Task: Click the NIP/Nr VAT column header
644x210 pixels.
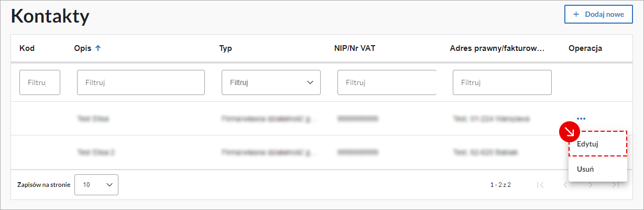Action: (356, 48)
